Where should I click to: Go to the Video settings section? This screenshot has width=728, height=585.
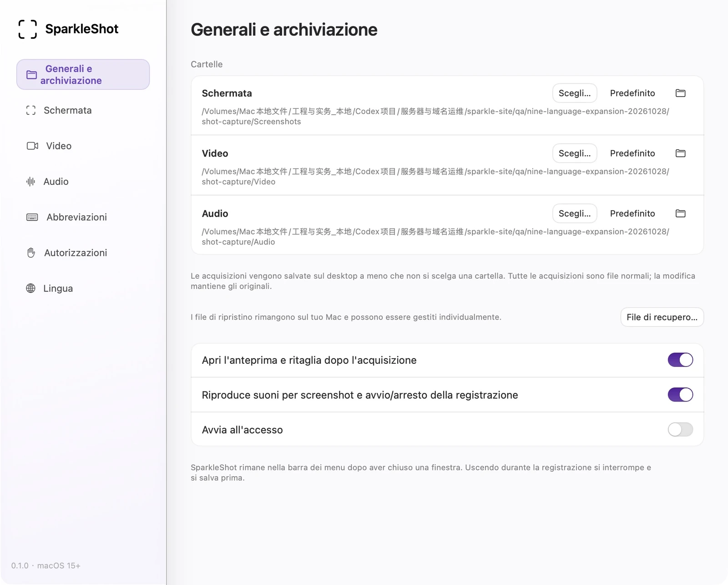[83, 146]
